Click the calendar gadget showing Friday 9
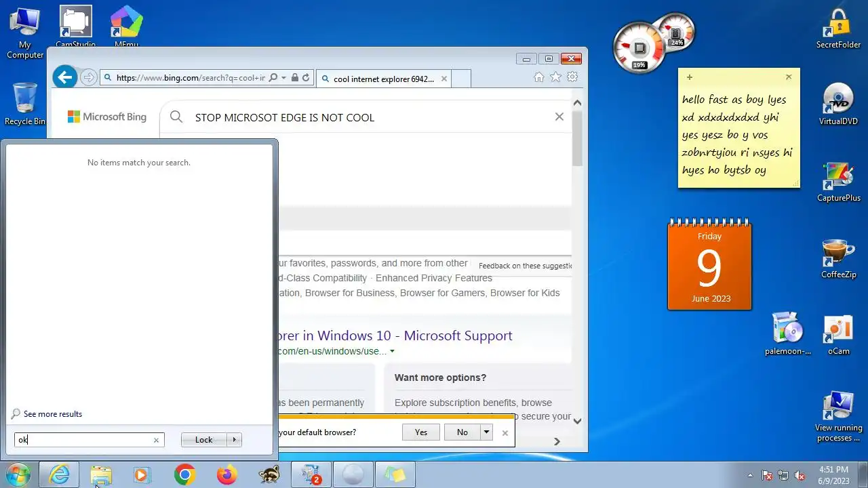The width and height of the screenshot is (868, 488). [709, 264]
